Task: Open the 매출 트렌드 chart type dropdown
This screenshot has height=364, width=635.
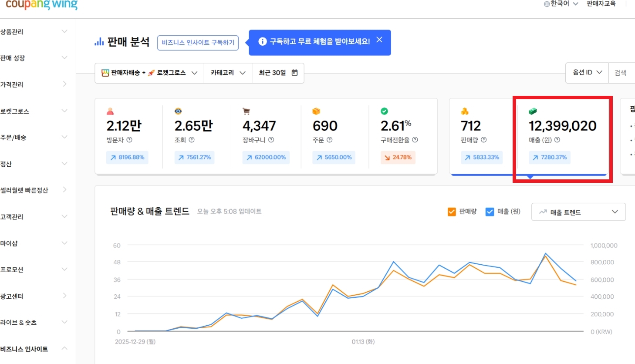Action: coord(578,212)
